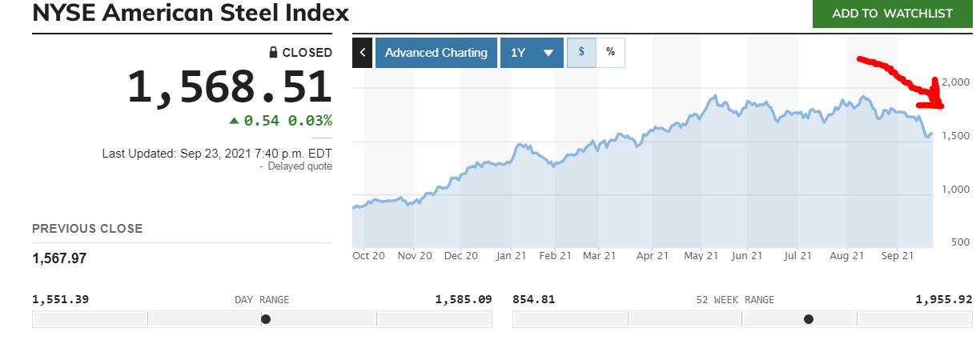The width and height of the screenshot is (980, 340).
Task: Open the 1Y time range dropdown
Action: pos(532,53)
